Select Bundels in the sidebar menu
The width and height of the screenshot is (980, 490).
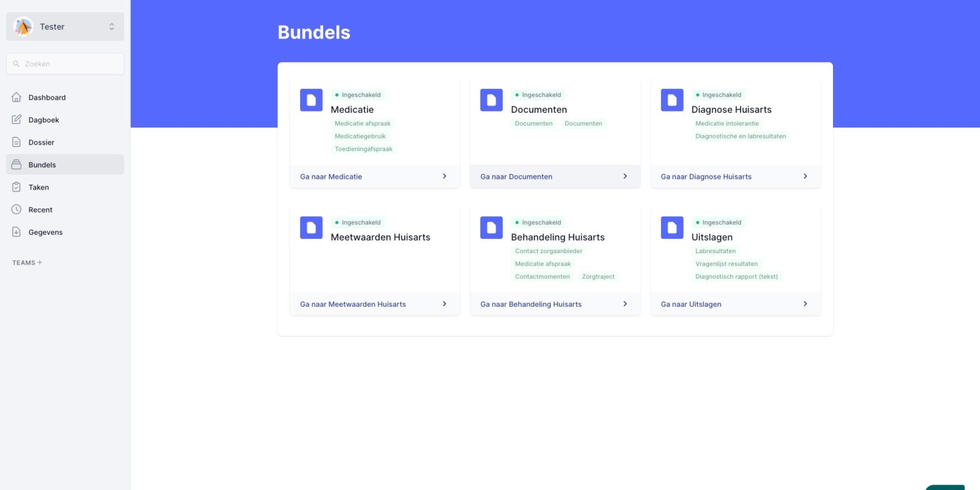point(42,165)
